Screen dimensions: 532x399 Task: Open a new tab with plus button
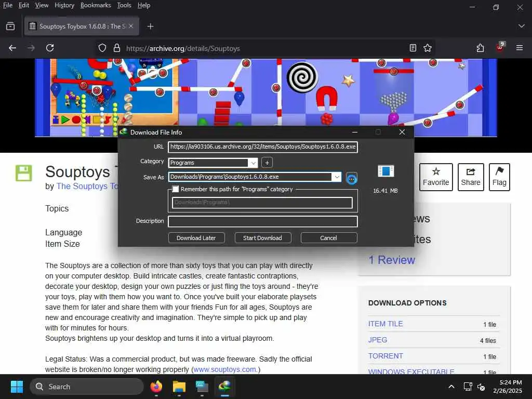150,26
